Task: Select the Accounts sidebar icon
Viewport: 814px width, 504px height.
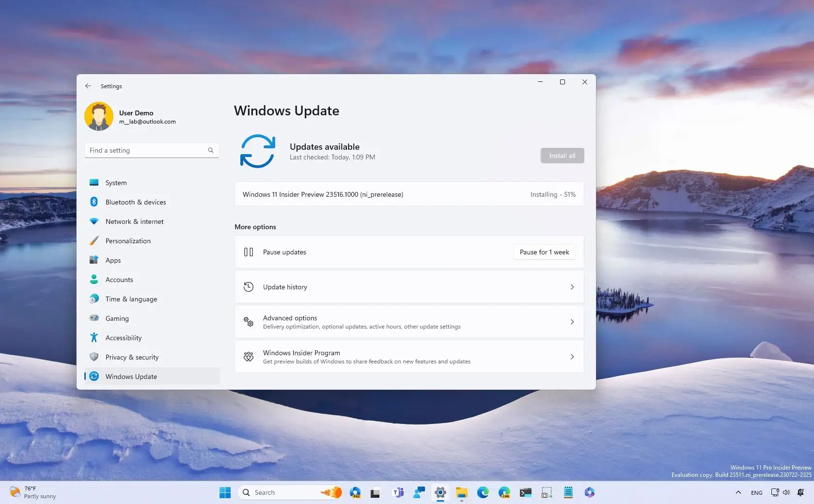Action: click(94, 280)
